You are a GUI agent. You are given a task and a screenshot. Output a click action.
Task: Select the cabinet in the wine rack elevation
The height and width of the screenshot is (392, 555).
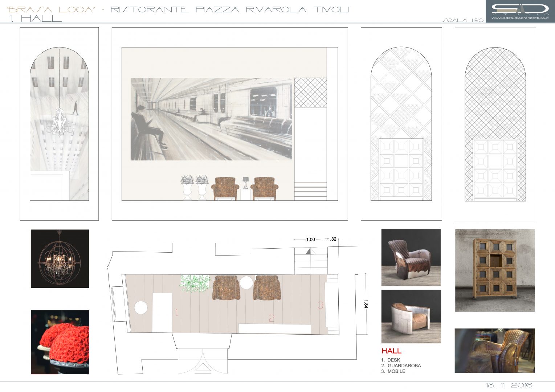coord(401,170)
